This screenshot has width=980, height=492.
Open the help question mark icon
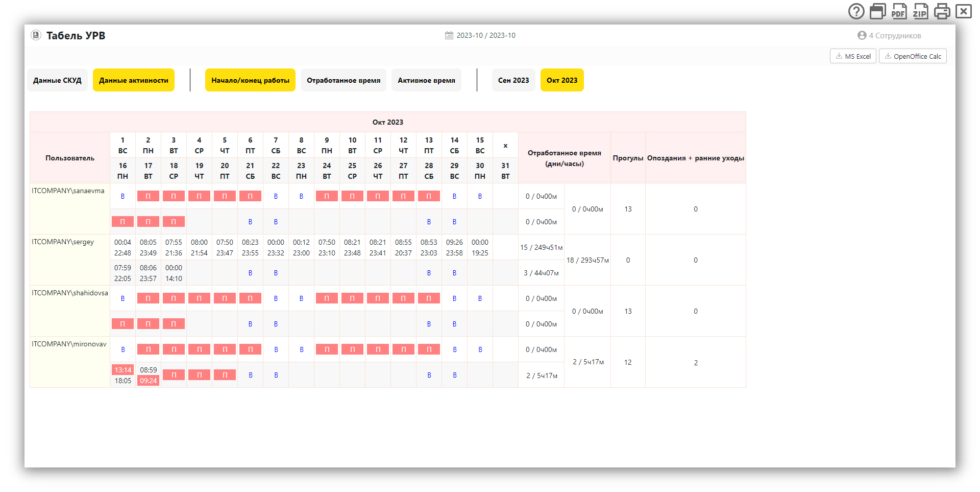pyautogui.click(x=856, y=11)
